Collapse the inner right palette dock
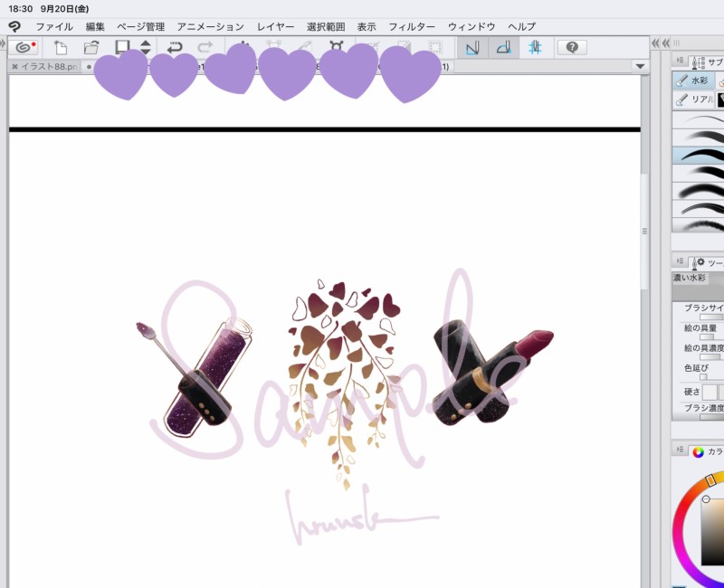The height and width of the screenshot is (588, 724). 655,43
